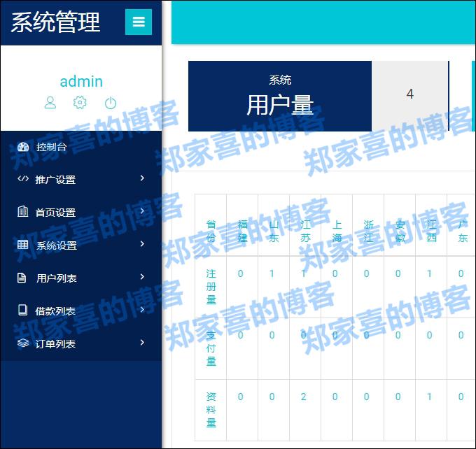Open the 系统设置 menu label
Viewport: 476px width, 449px height.
point(57,245)
